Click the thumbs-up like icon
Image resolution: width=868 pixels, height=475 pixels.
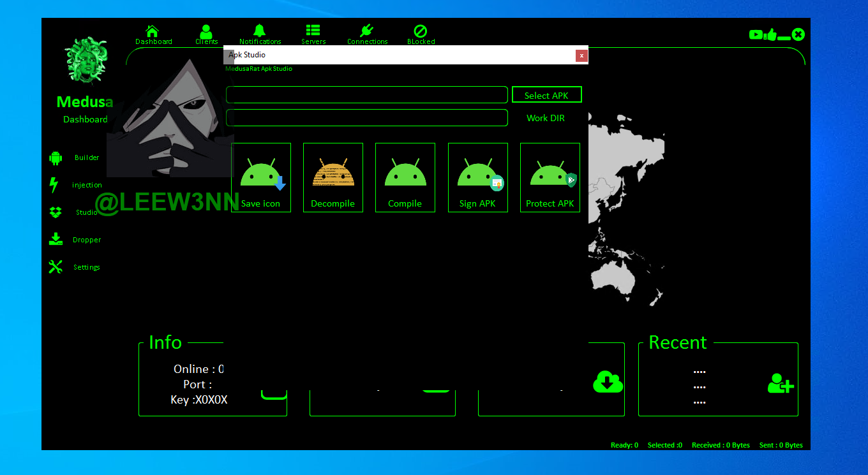tap(771, 34)
